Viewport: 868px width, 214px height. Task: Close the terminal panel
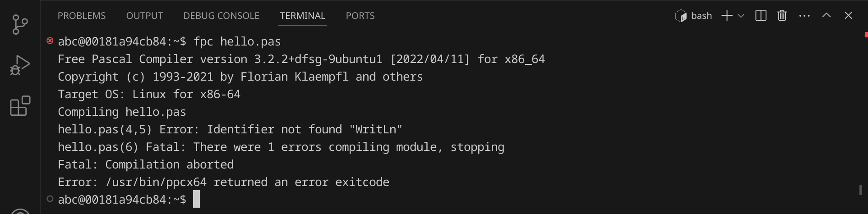848,16
